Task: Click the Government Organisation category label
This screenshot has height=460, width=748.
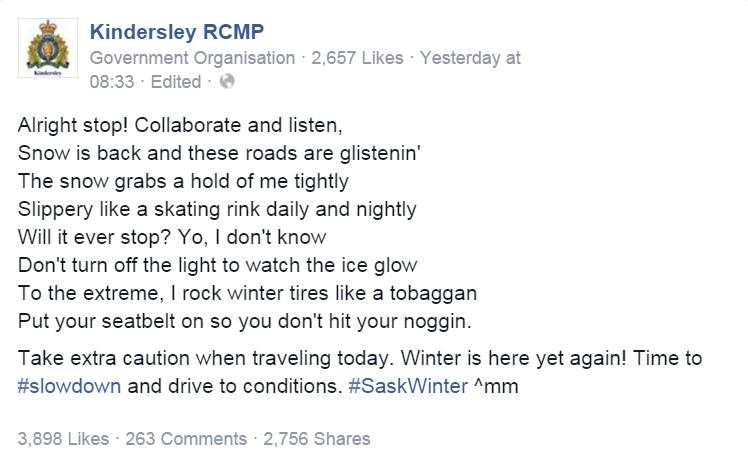Action: coord(192,58)
